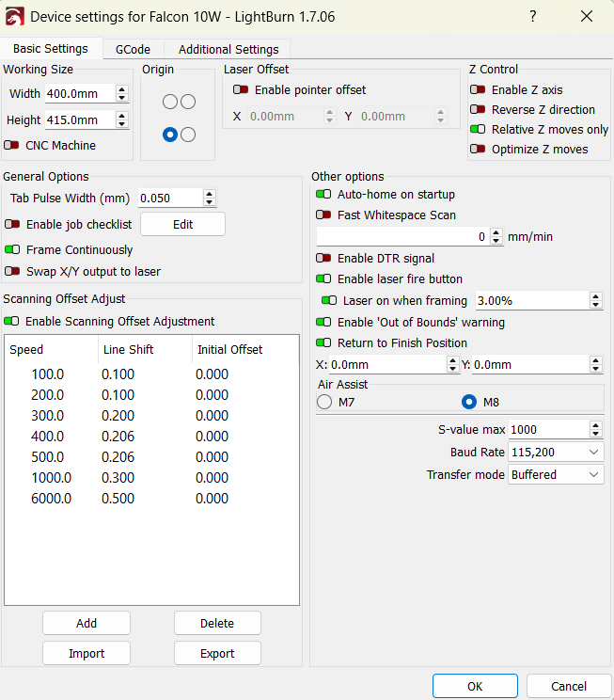Viewport: 614px width, 700px height.
Task: Switch to the GCode tab
Action: (x=133, y=49)
